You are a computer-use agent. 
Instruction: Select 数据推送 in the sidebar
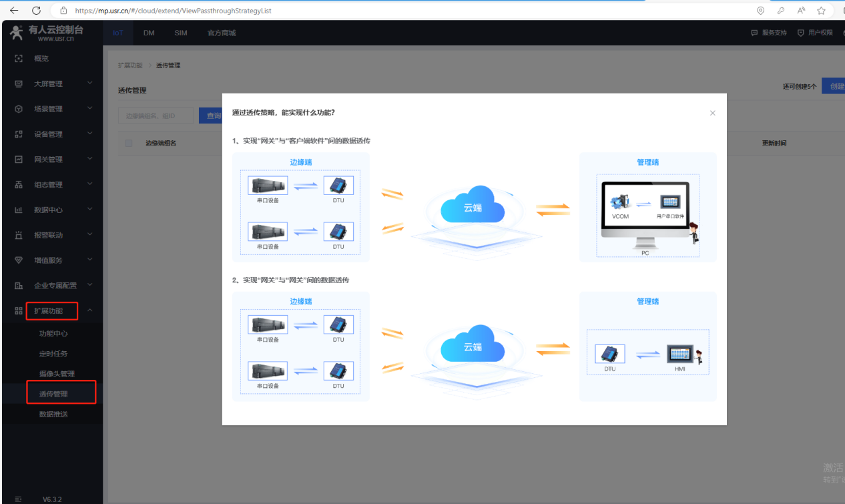pos(53,415)
